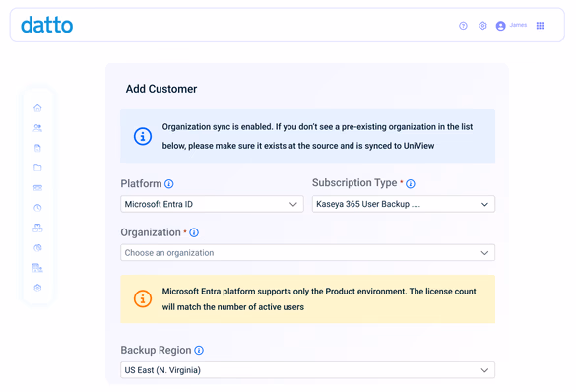576x392 pixels.
Task: Click the Platform info icon
Action: 169,184
